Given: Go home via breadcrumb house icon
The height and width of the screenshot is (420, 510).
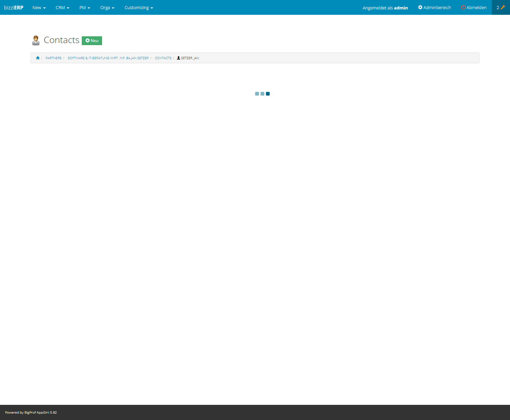Looking at the screenshot, I should (x=38, y=58).
